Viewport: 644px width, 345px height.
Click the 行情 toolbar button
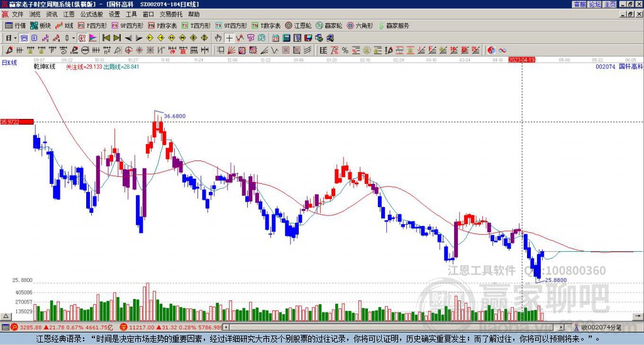click(x=15, y=25)
